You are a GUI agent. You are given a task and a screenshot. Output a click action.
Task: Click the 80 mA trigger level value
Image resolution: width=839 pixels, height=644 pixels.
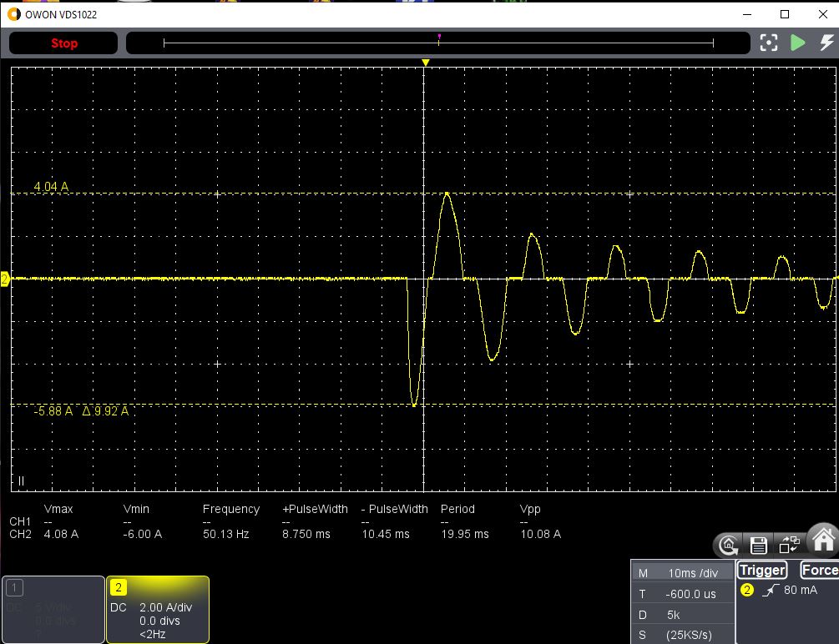tap(801, 590)
